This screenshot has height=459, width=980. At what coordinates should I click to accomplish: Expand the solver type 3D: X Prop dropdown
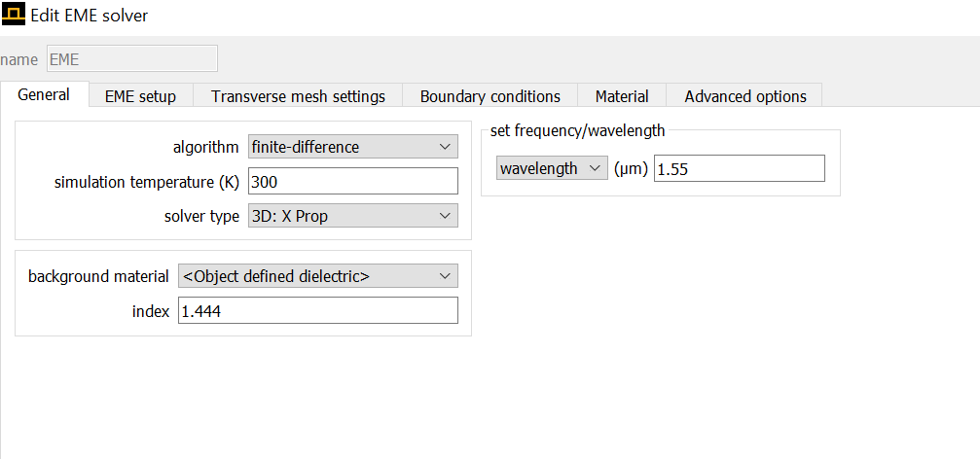pyautogui.click(x=353, y=216)
